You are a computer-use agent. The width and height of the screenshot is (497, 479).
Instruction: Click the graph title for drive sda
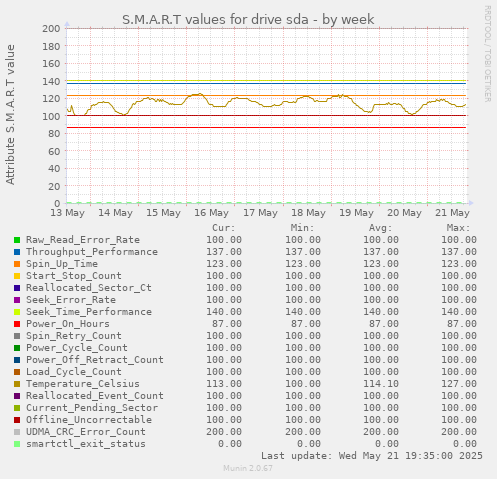pos(248,20)
